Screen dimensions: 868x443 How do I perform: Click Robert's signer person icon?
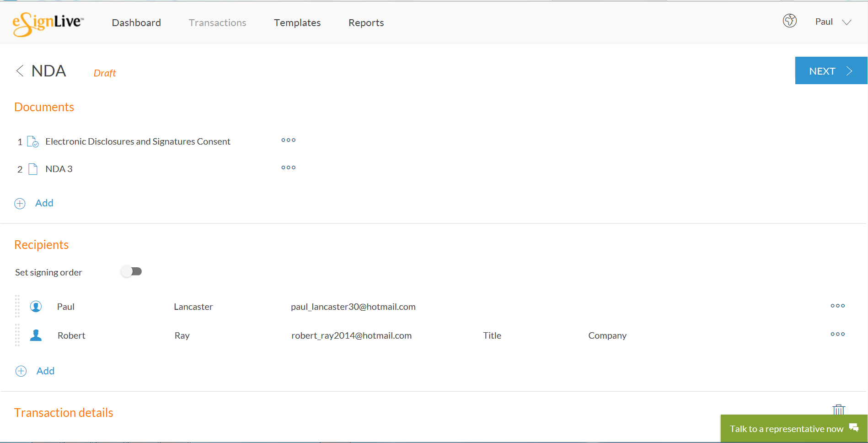coord(36,335)
